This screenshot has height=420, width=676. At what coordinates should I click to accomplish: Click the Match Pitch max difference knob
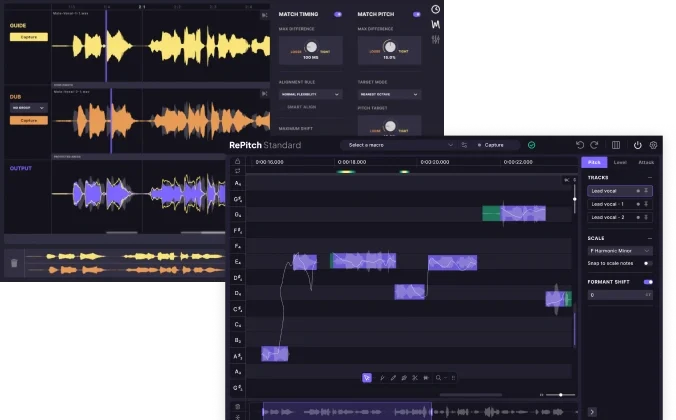[x=389, y=46]
